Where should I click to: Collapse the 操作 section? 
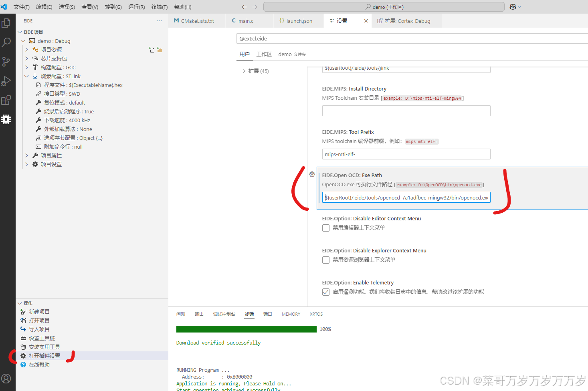20,303
